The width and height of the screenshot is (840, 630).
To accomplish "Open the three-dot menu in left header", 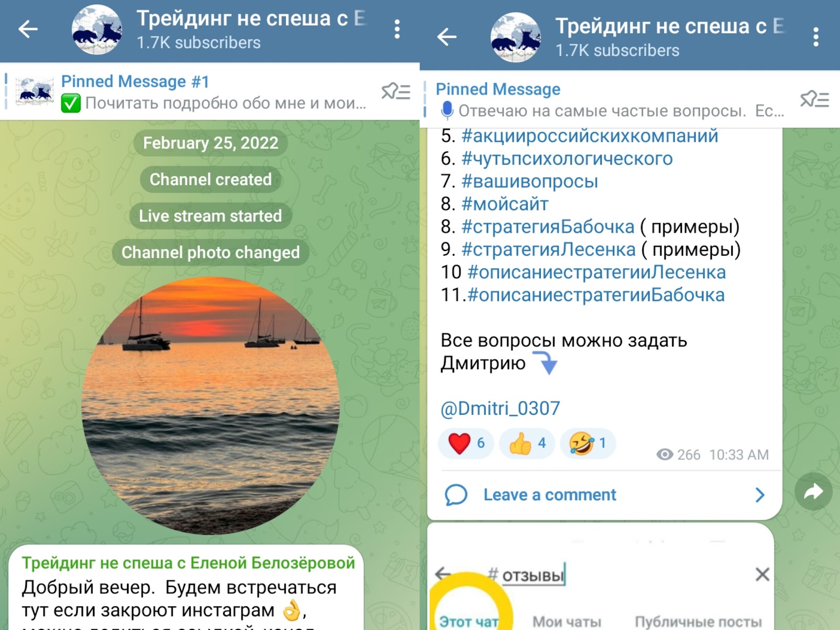I will click(x=397, y=29).
